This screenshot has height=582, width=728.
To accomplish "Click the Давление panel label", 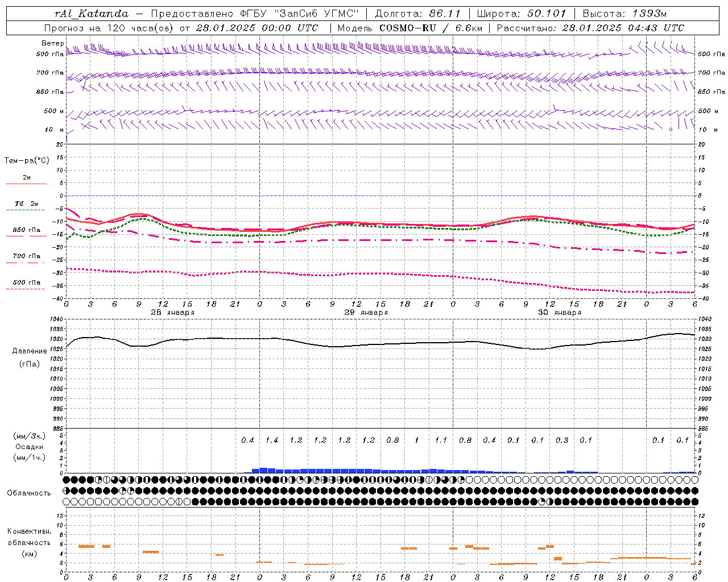I will [x=30, y=351].
